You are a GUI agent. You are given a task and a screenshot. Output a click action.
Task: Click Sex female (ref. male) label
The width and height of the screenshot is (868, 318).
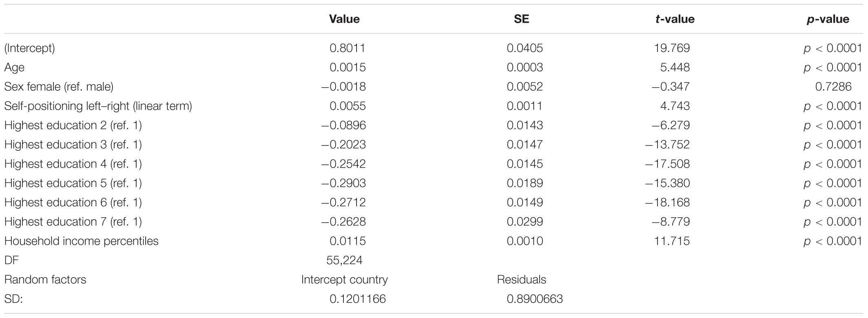click(x=59, y=86)
